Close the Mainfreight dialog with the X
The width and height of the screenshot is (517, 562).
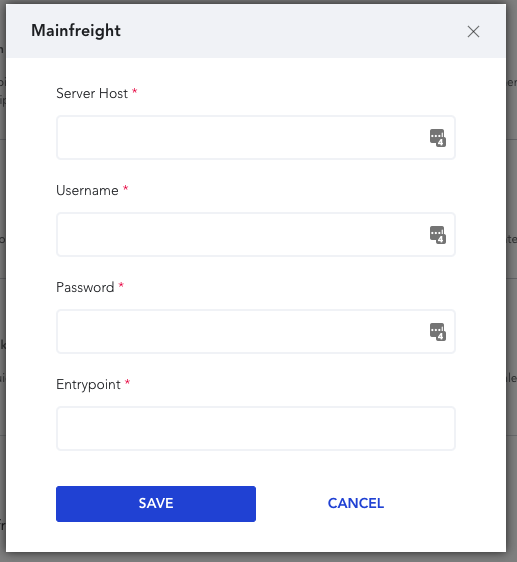click(473, 32)
